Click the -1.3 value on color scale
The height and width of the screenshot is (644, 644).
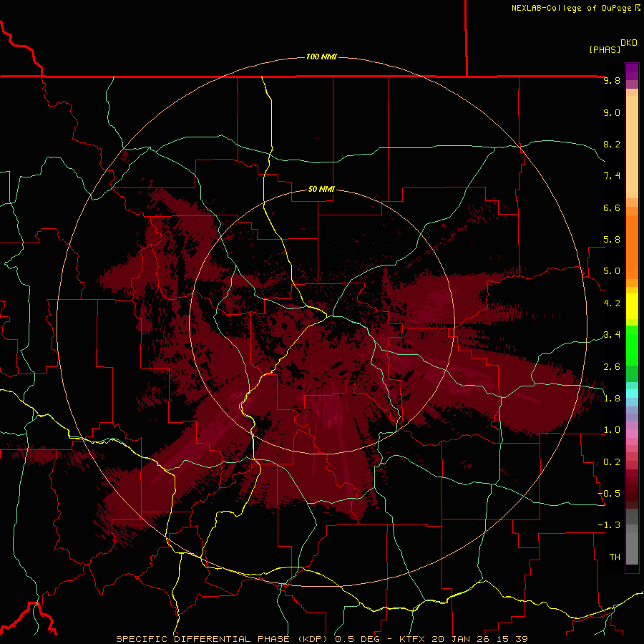tap(609, 525)
